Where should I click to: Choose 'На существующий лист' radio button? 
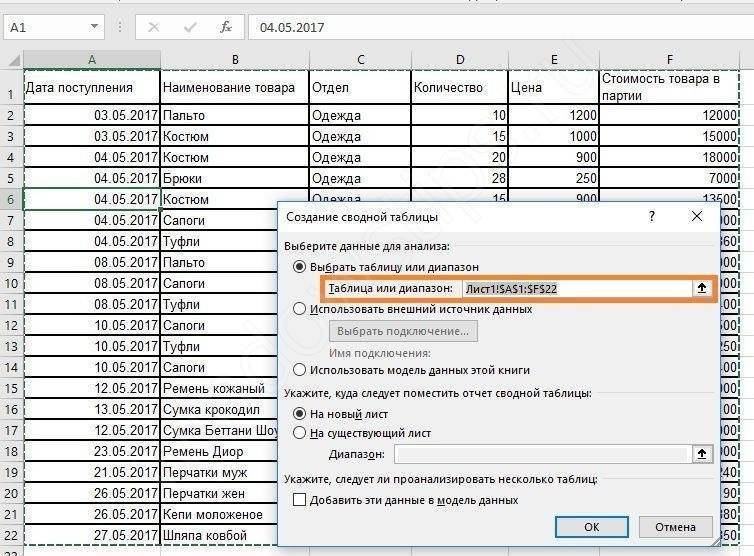click(299, 433)
